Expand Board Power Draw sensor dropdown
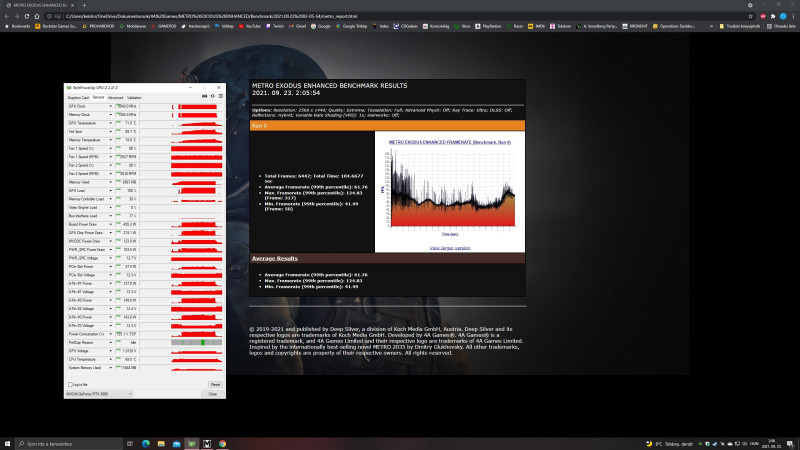The image size is (800, 450). coord(111,224)
